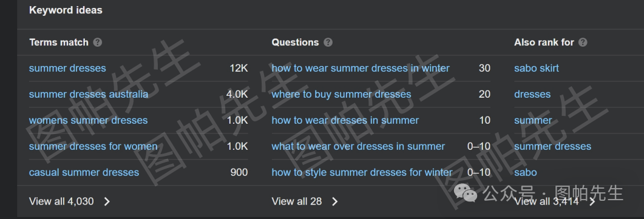Expand View all 3,414 chevron
The width and height of the screenshot is (644, 219).
point(592,201)
